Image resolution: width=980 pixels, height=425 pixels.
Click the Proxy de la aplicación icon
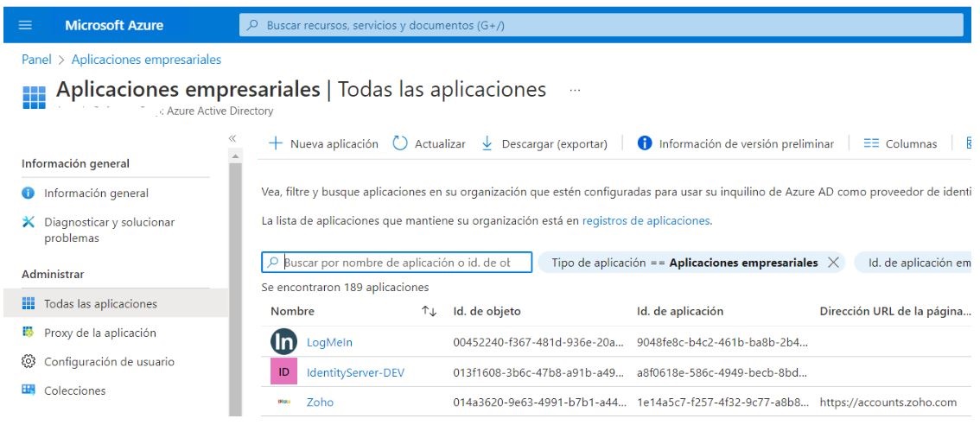click(x=29, y=333)
